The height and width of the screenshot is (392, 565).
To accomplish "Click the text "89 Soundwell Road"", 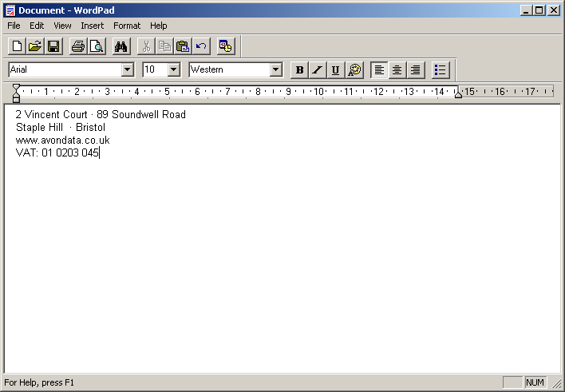I will coord(141,115).
